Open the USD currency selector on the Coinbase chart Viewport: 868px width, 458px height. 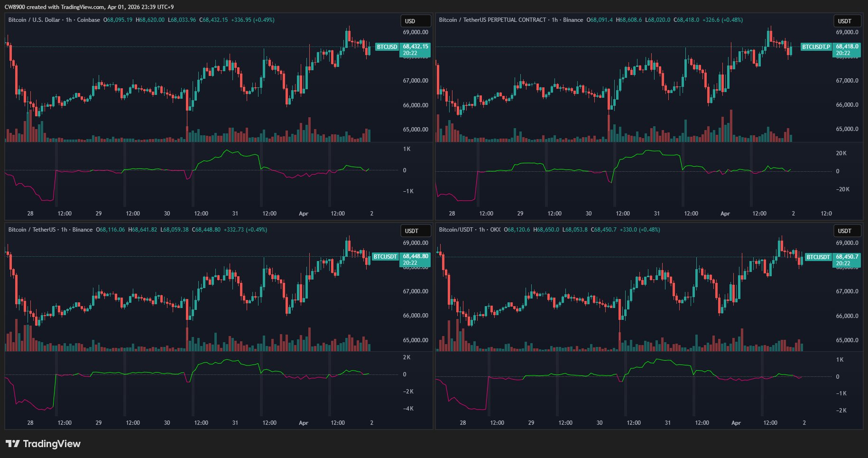click(x=416, y=21)
